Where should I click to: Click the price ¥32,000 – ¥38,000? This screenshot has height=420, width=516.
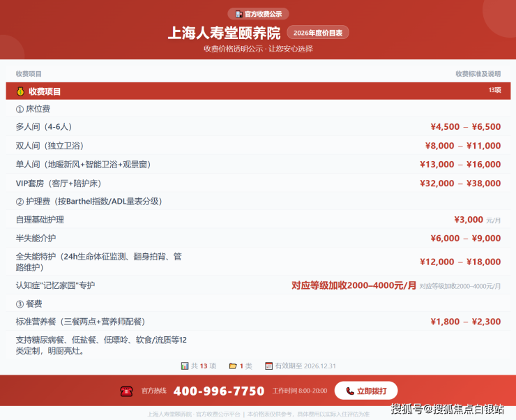460,183
